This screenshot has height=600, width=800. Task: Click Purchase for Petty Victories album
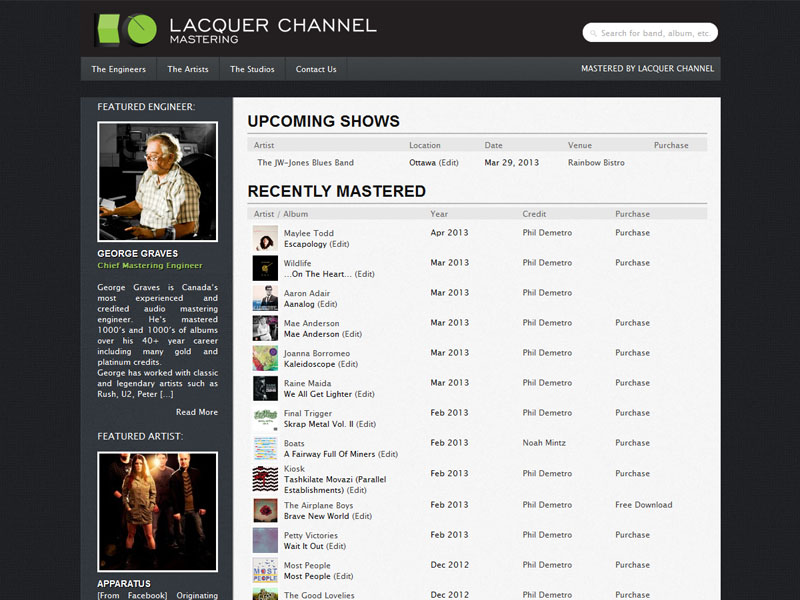633,535
